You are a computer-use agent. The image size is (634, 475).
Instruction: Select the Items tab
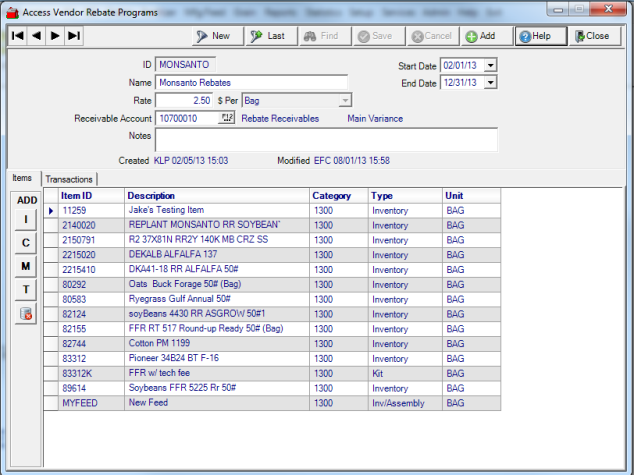coord(22,178)
